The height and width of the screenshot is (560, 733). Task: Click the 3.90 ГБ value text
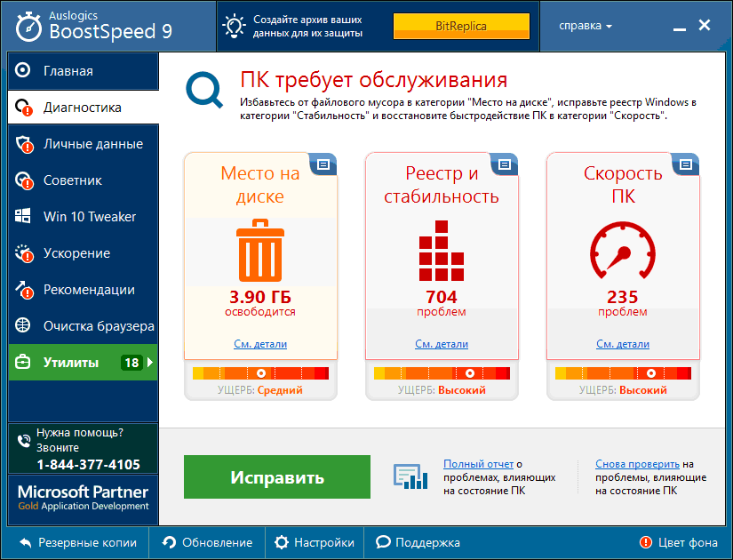[260, 297]
